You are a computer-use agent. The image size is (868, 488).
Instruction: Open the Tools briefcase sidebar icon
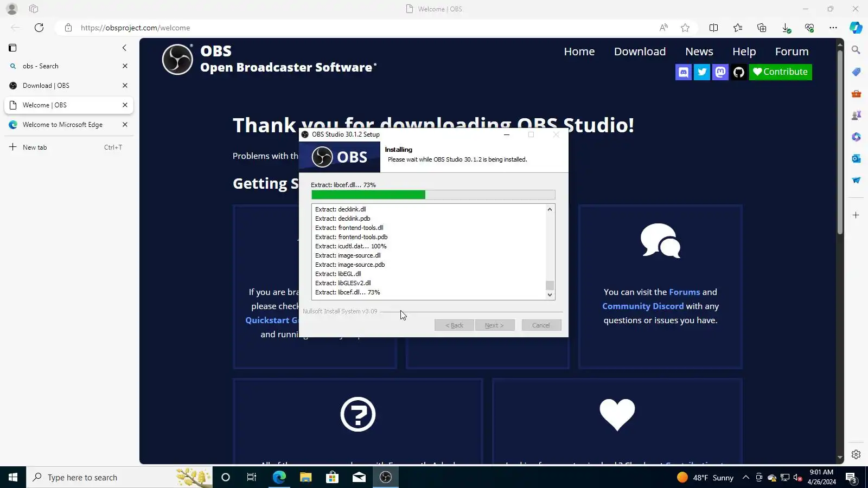(x=856, y=93)
